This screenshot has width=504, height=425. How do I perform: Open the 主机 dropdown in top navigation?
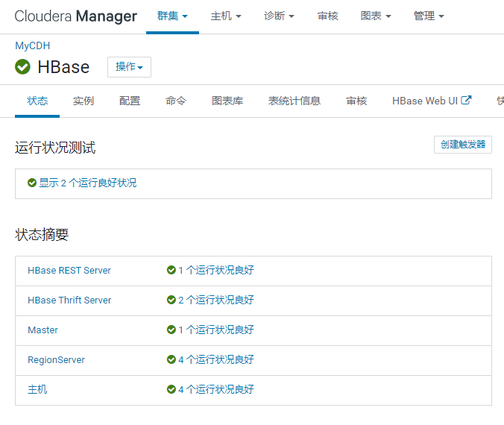click(226, 16)
